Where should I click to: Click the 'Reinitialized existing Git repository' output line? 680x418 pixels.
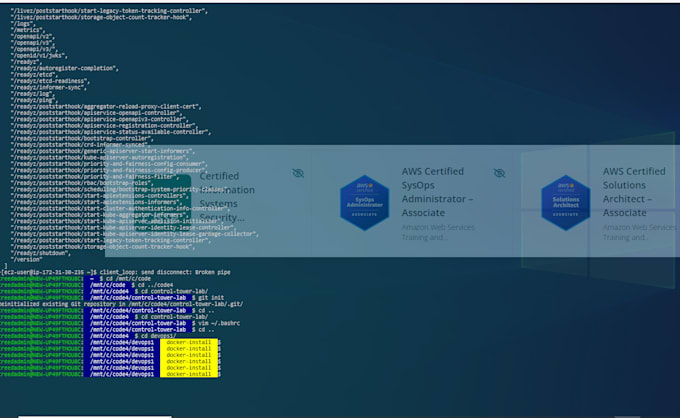tap(121, 304)
